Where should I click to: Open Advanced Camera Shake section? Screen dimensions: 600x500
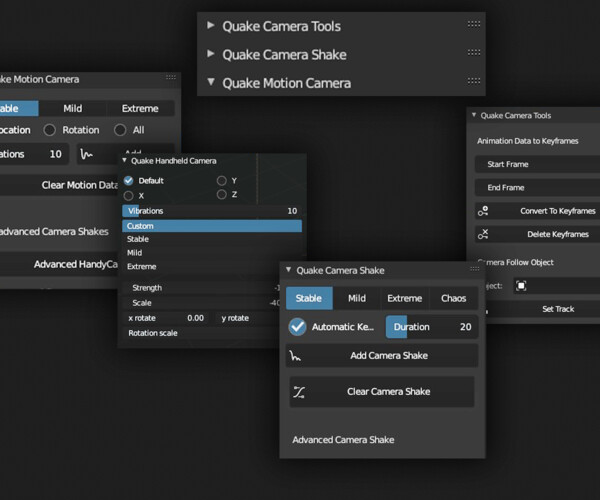click(x=343, y=440)
